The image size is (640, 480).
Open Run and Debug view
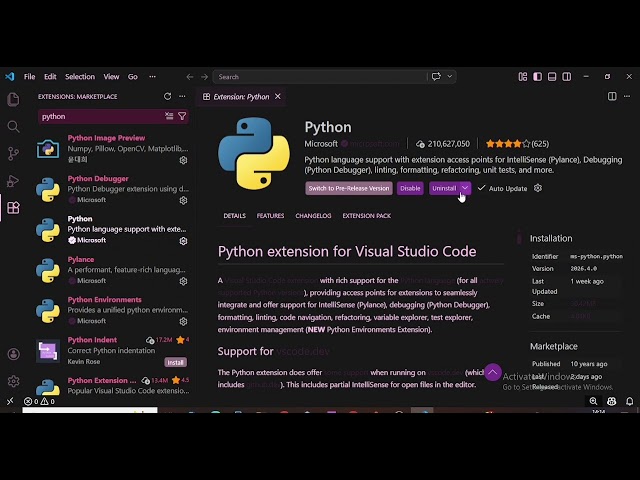point(13,181)
